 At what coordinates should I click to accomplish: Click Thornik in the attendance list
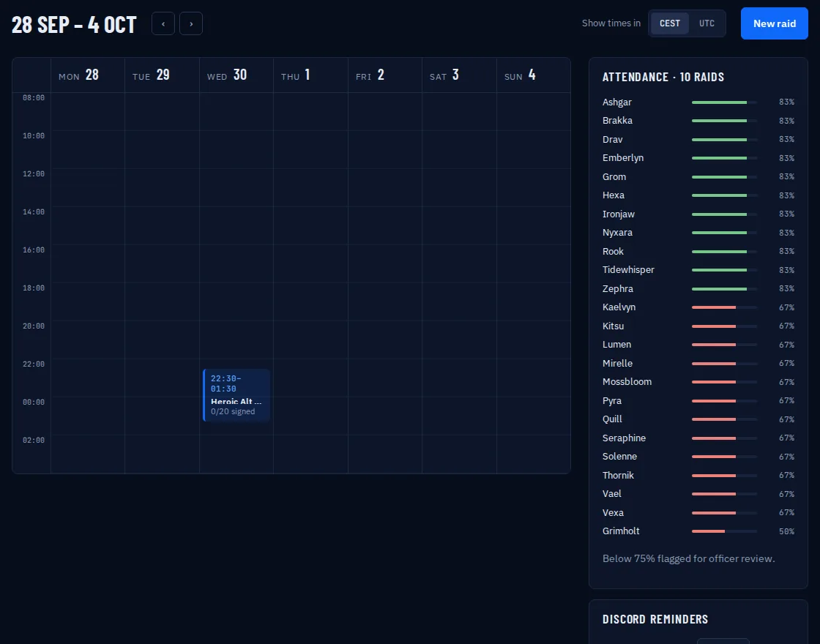point(618,475)
